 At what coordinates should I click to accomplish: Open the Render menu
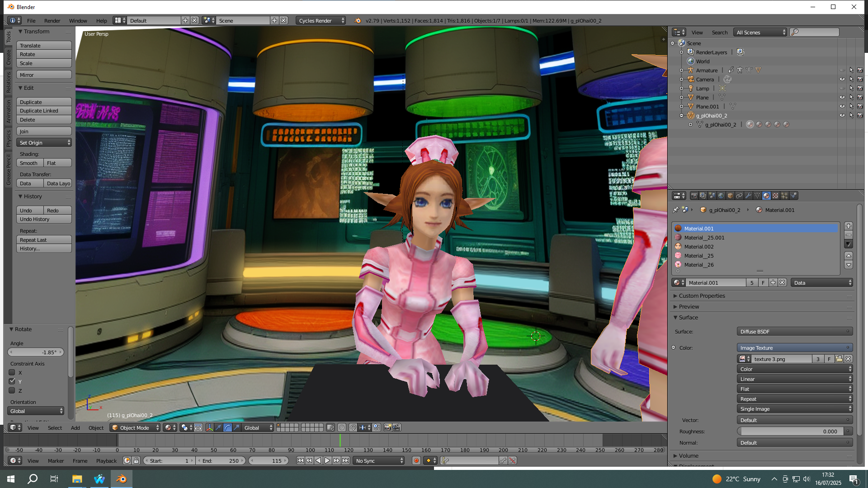52,20
